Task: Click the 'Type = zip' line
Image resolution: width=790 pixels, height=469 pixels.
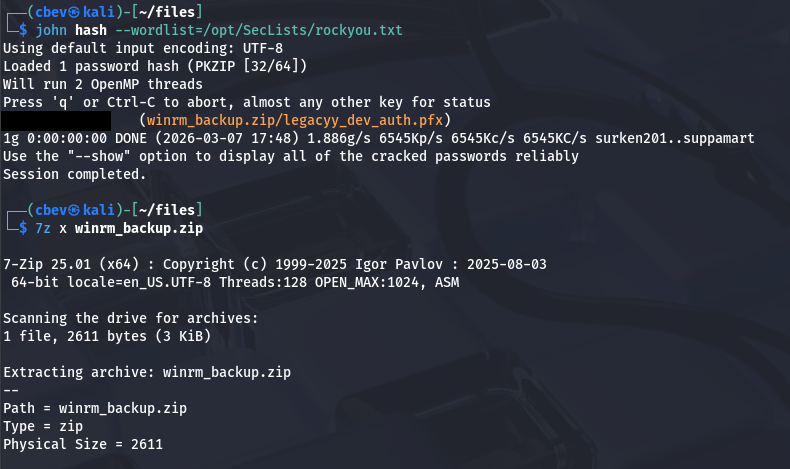Action: [41, 426]
